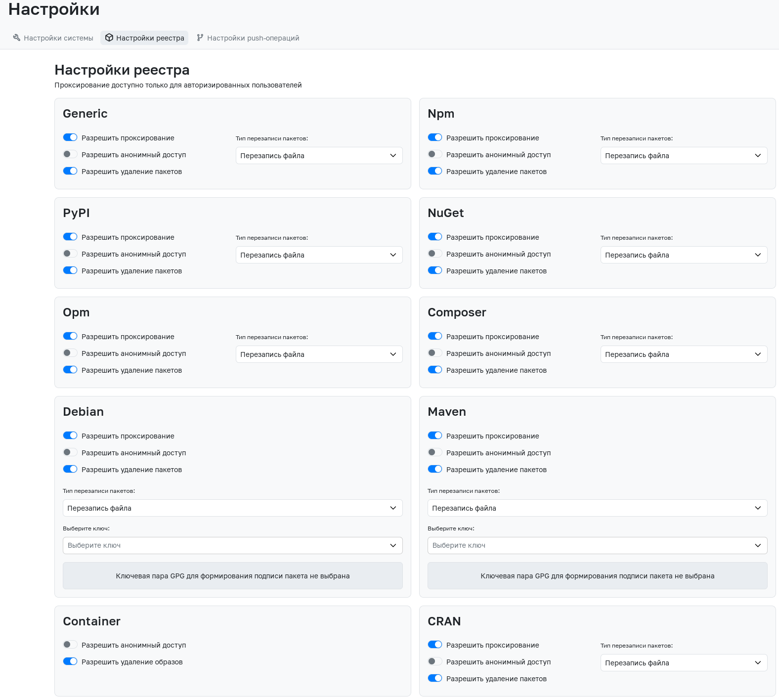
Task: Open Debian package overwrite type dropdown
Action: point(233,508)
